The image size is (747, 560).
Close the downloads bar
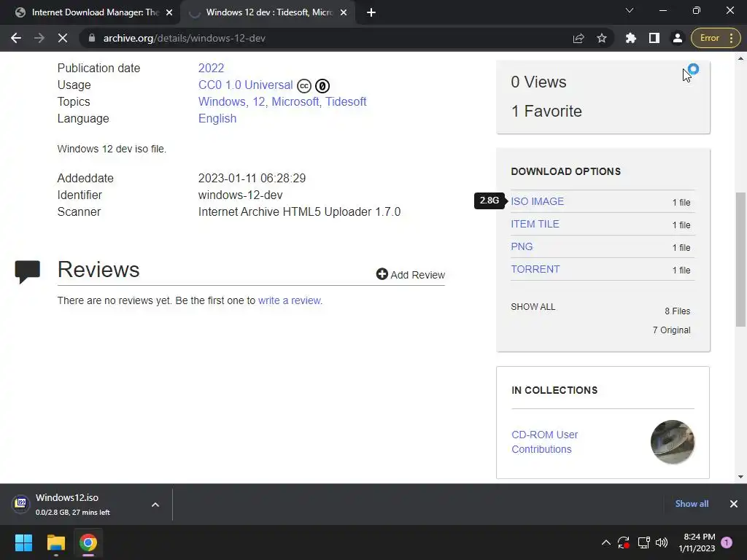click(x=734, y=504)
